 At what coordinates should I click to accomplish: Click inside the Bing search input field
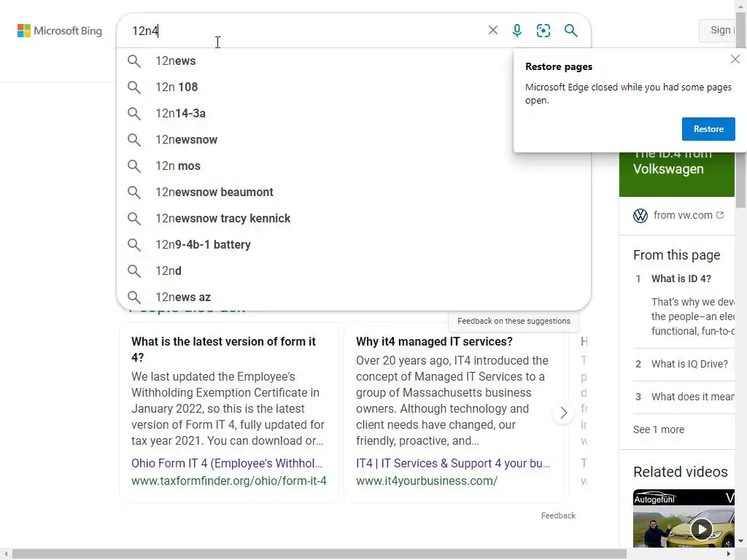pyautogui.click(x=305, y=31)
